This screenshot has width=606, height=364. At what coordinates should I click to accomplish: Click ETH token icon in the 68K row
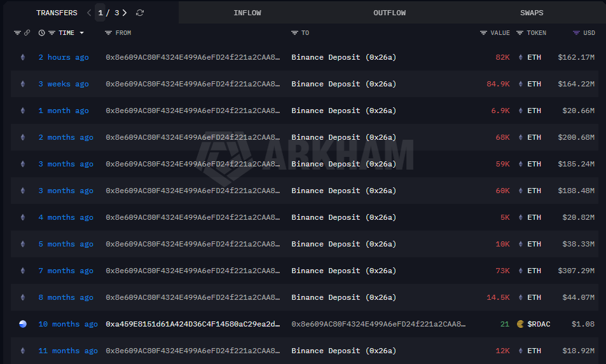521,137
